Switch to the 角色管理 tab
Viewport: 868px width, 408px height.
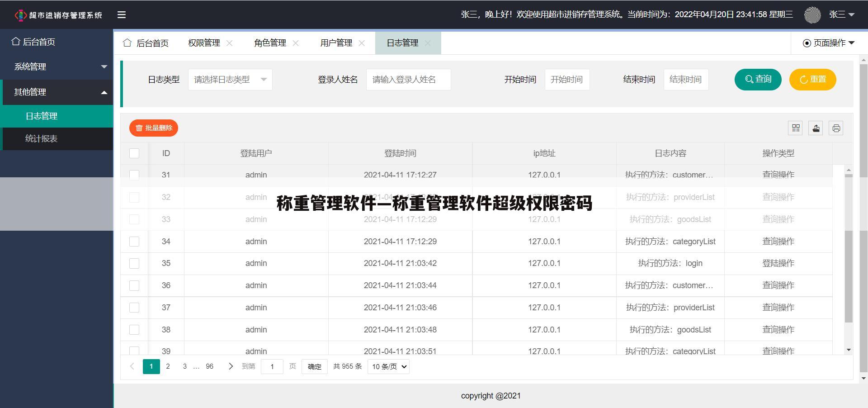coord(270,43)
